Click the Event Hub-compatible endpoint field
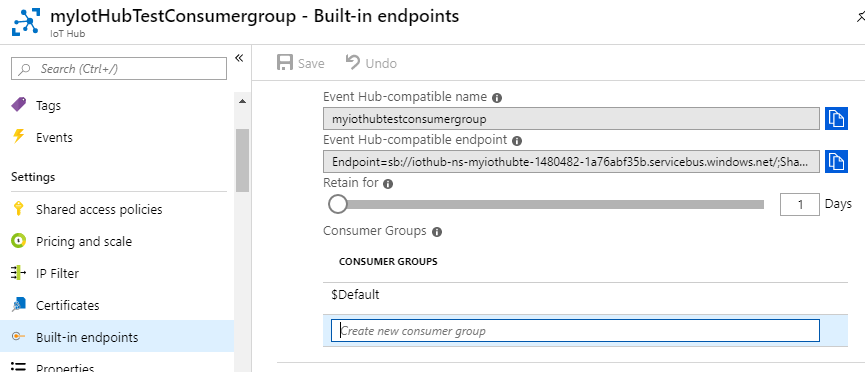The image size is (865, 372). pos(572,161)
